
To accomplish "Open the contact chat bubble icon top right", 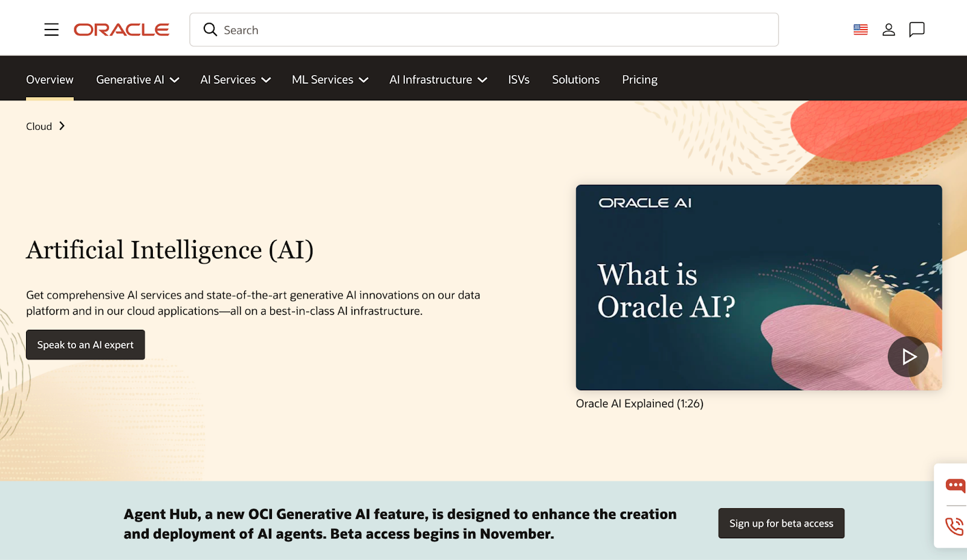I will click(x=916, y=29).
